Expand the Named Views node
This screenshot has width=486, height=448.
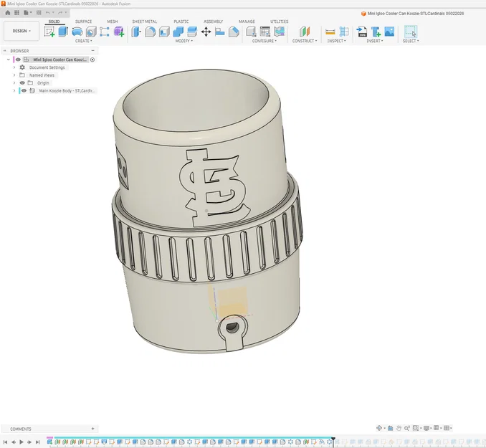pos(14,75)
